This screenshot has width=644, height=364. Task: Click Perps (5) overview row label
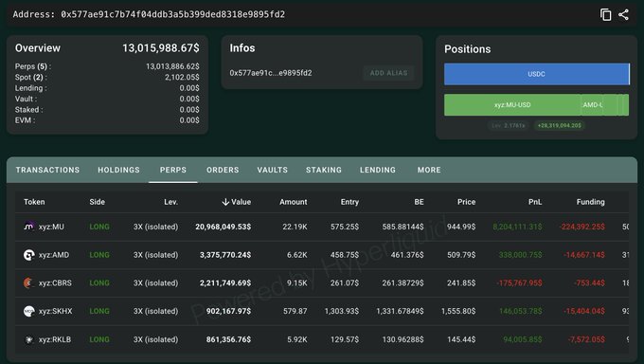33,66
